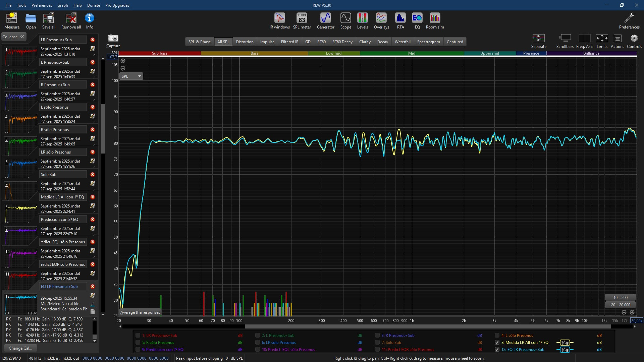Open graph Controls gear
This screenshot has width=644, height=362.
tap(634, 39)
